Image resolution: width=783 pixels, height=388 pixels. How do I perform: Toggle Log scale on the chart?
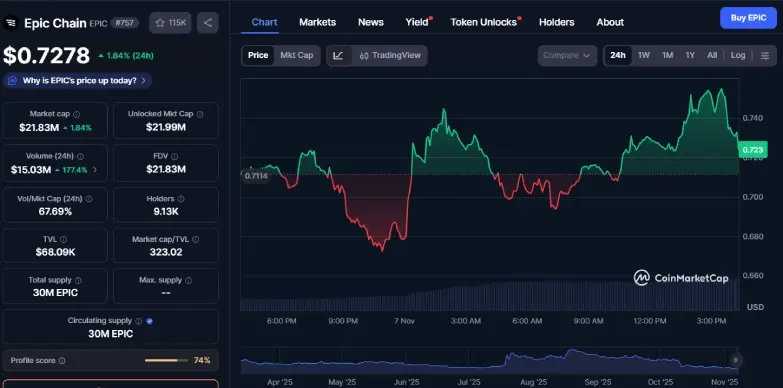point(738,55)
